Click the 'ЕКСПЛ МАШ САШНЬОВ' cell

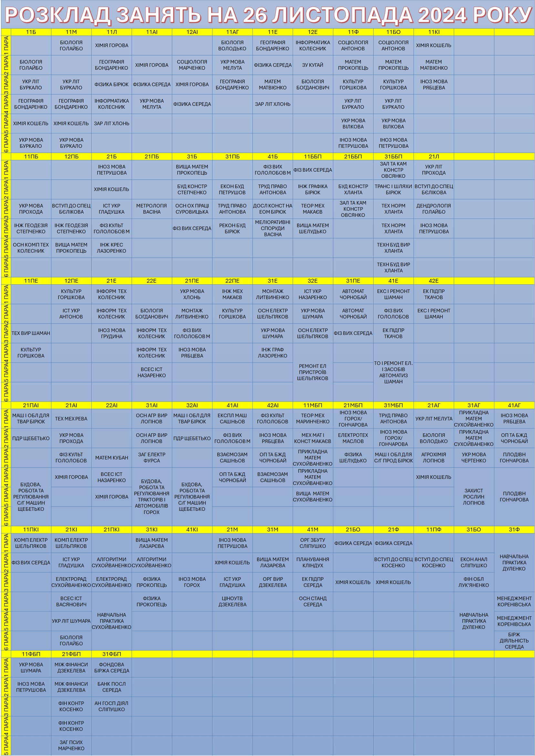coord(232,418)
